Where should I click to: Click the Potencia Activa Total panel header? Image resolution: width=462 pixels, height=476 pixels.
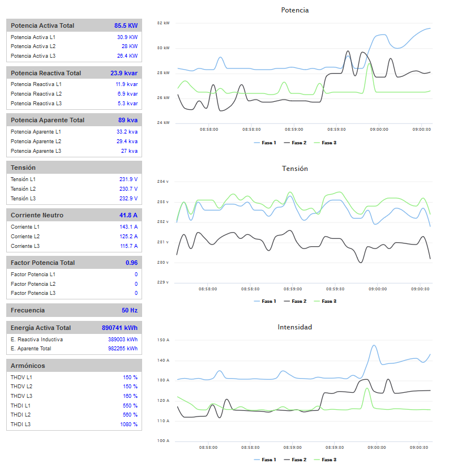(x=74, y=25)
